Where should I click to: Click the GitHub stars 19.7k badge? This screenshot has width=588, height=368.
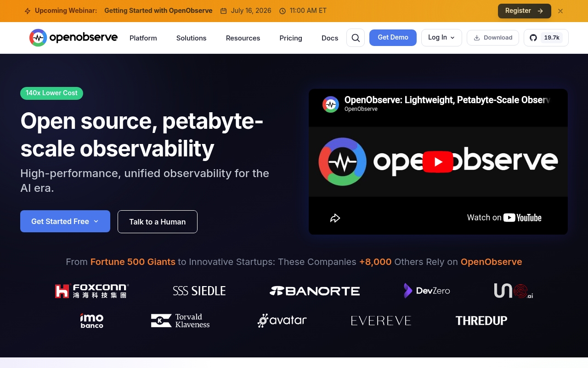(x=546, y=38)
